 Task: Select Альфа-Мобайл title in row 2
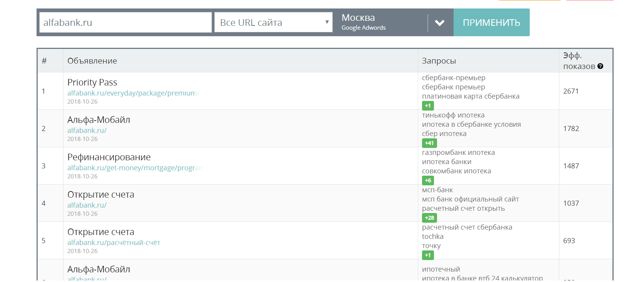click(x=99, y=120)
